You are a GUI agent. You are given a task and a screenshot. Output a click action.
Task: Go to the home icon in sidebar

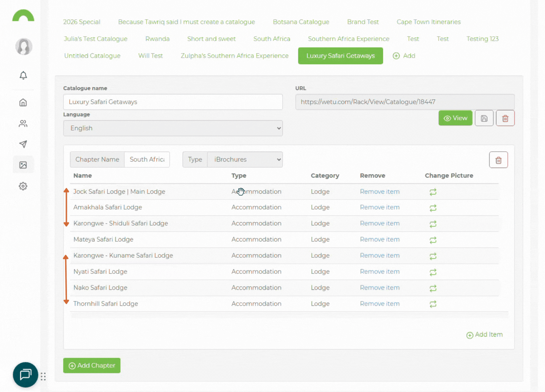tap(23, 103)
